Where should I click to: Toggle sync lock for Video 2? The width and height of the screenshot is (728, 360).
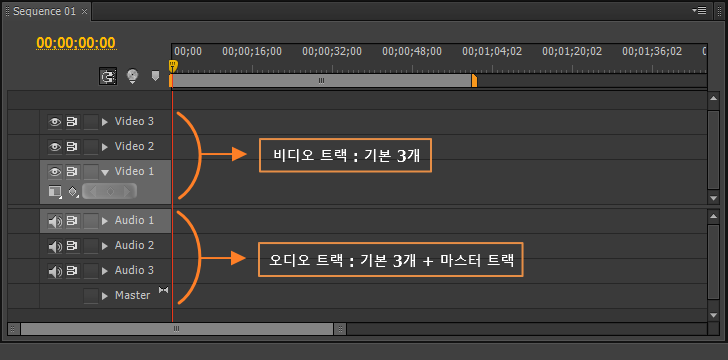click(72, 147)
